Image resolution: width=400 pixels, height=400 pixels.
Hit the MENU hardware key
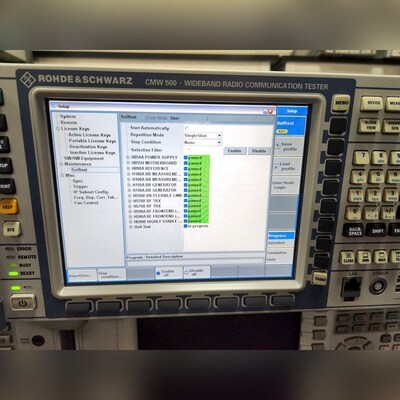click(x=341, y=103)
